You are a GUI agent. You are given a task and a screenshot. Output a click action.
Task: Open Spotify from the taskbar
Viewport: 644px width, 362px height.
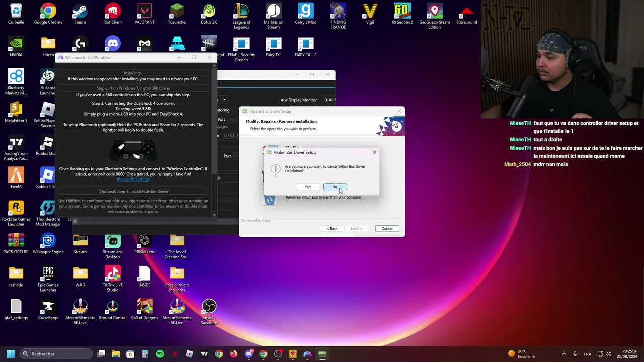[160, 354]
